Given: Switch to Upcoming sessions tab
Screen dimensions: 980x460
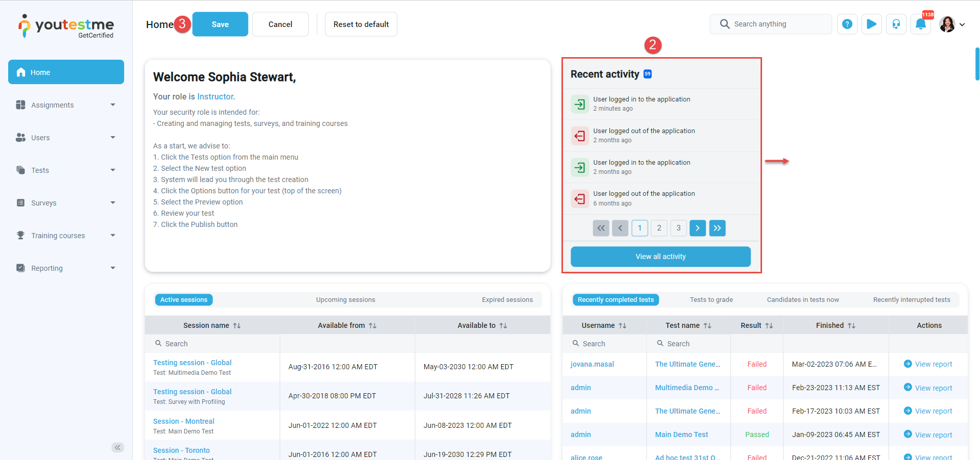Looking at the screenshot, I should [x=345, y=300].
